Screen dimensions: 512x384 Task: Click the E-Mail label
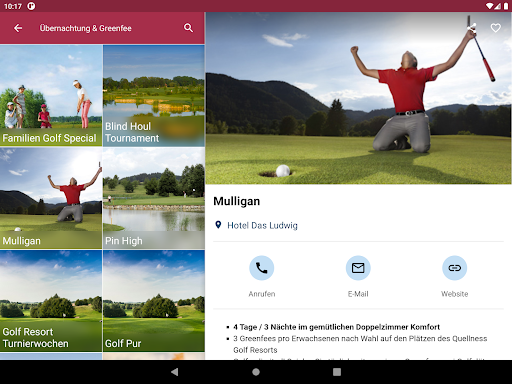[x=358, y=294]
